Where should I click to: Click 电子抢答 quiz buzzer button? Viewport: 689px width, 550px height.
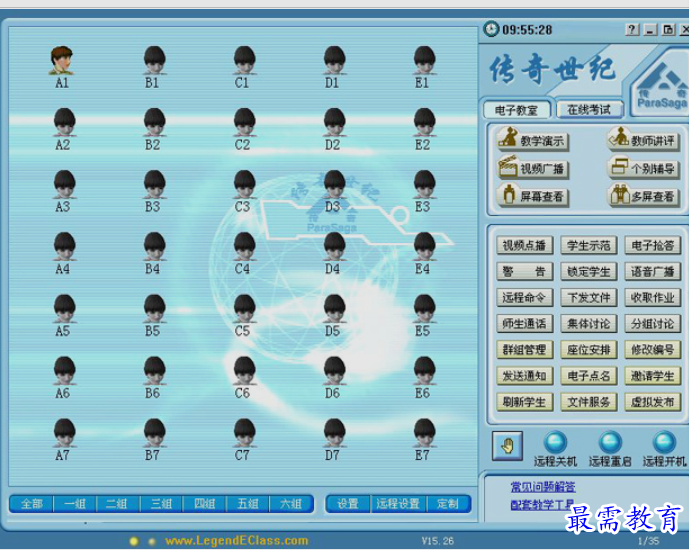[653, 245]
